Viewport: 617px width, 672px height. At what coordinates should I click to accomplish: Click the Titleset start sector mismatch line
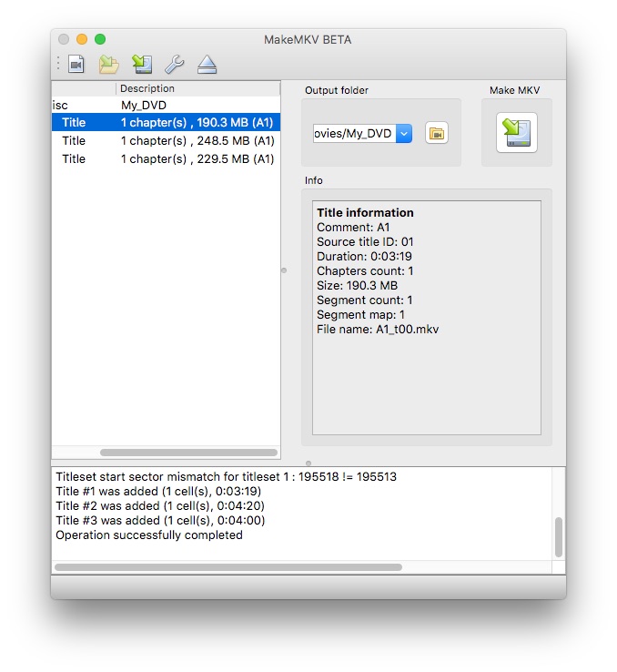coord(226,476)
